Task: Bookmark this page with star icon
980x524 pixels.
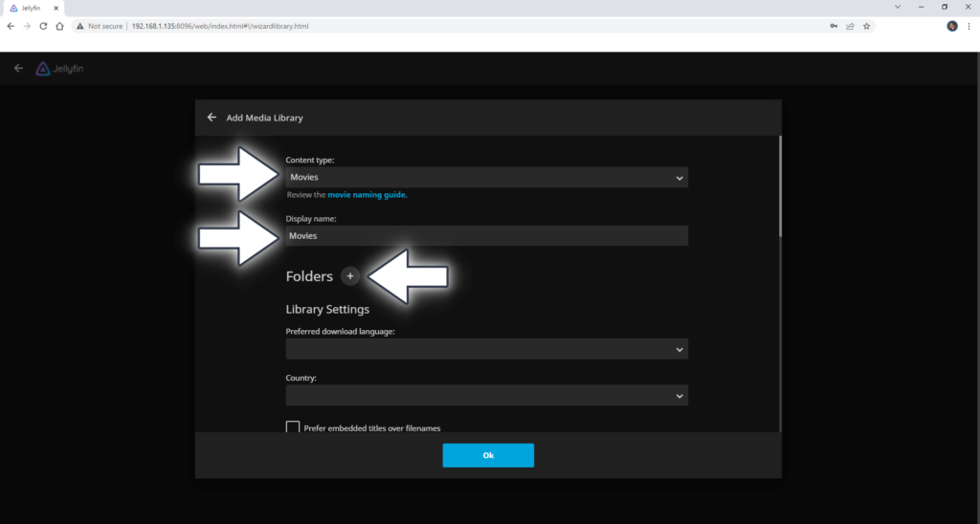Action: (x=866, y=26)
